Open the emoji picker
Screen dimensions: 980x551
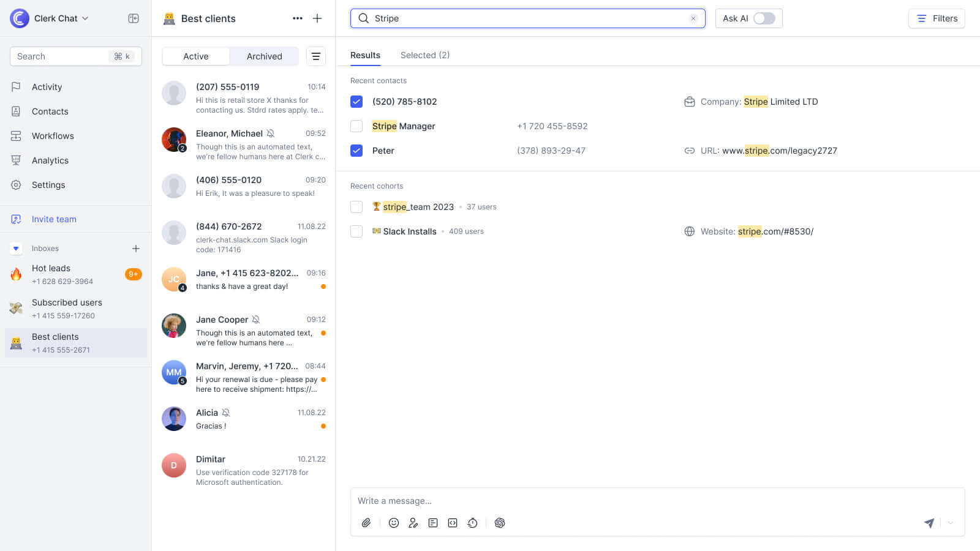click(x=394, y=523)
